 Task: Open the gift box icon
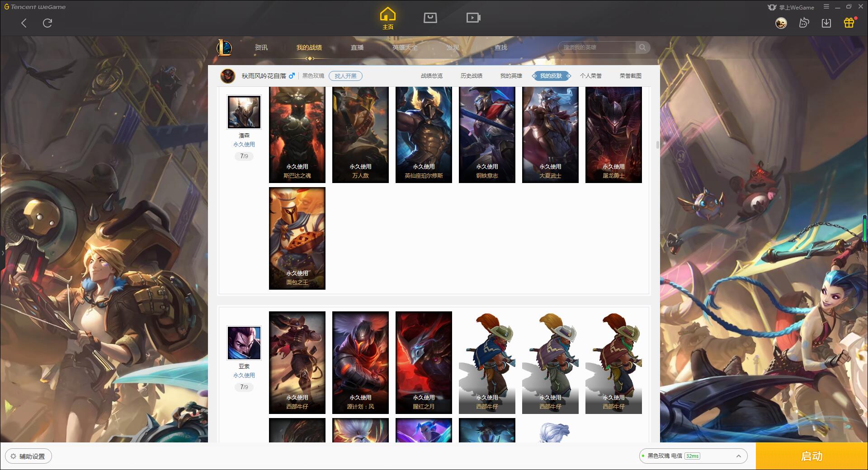point(849,23)
